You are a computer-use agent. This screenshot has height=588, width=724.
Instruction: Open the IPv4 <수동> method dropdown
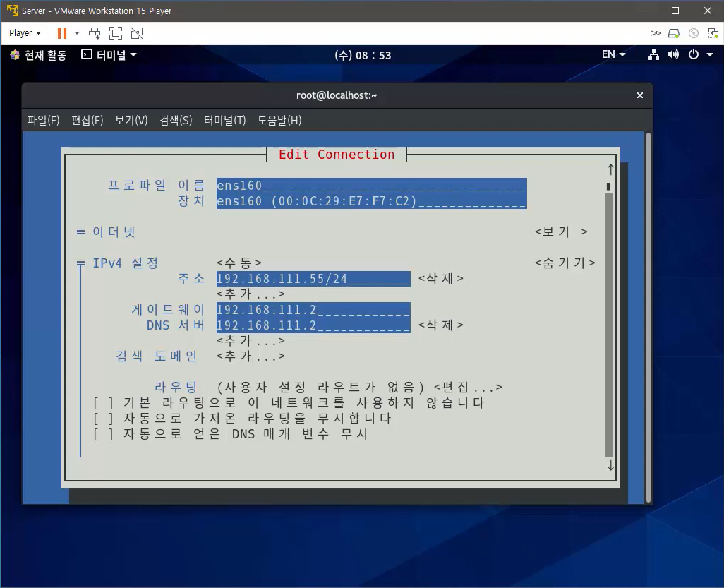pos(239,263)
